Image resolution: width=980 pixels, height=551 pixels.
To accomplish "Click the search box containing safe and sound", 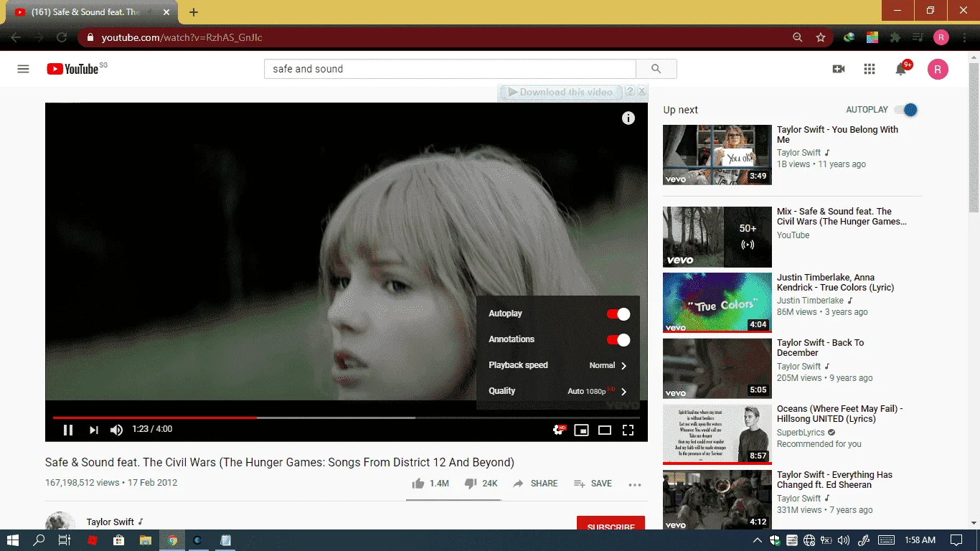I will click(x=450, y=69).
